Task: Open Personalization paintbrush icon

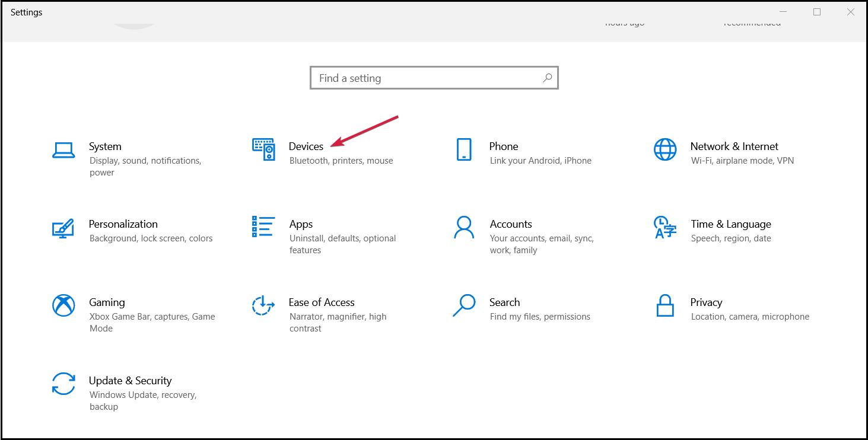Action: (63, 228)
